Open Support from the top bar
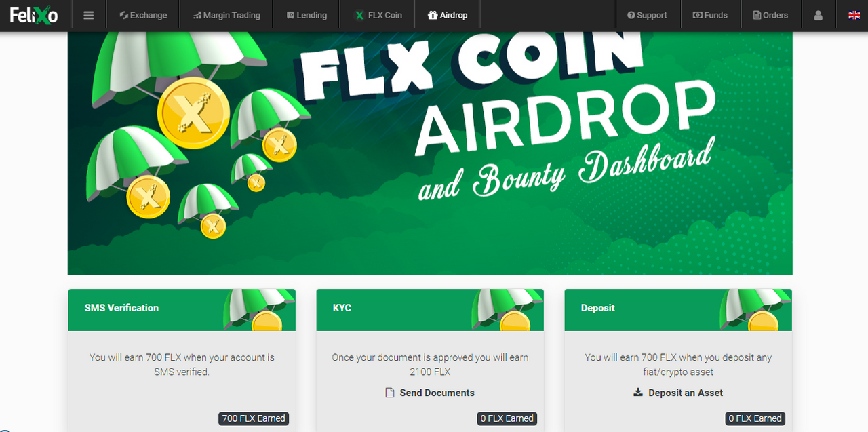The image size is (868, 432). [648, 15]
